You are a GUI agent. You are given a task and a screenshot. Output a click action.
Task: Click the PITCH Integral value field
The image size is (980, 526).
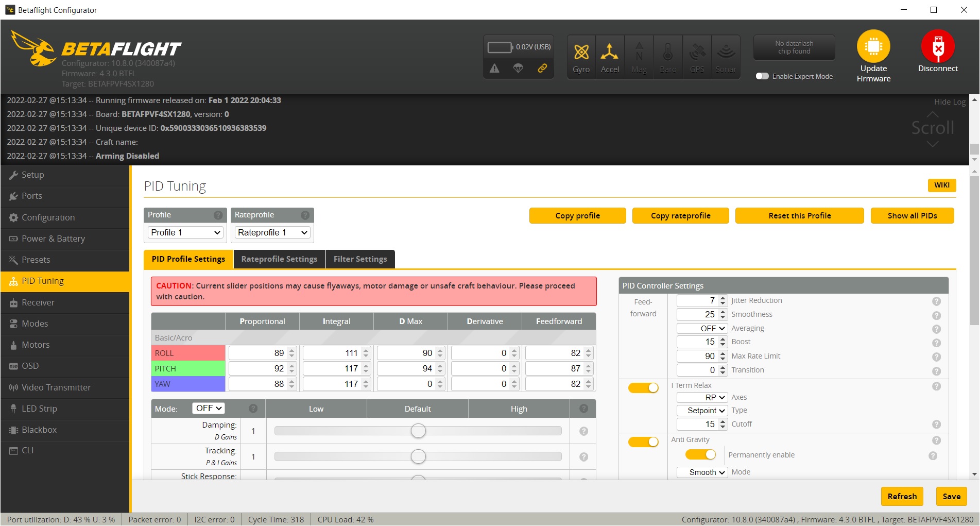(336, 368)
